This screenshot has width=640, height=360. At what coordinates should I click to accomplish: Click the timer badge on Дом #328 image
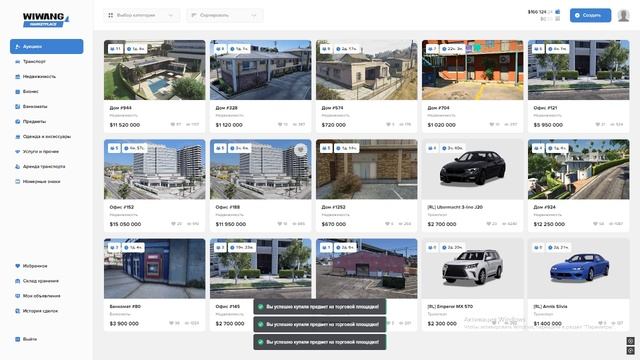240,49
